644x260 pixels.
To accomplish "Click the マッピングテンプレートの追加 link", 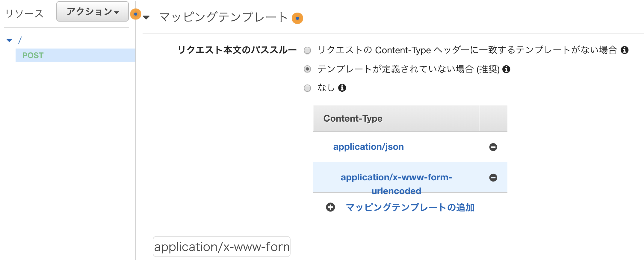I will coord(410,207).
